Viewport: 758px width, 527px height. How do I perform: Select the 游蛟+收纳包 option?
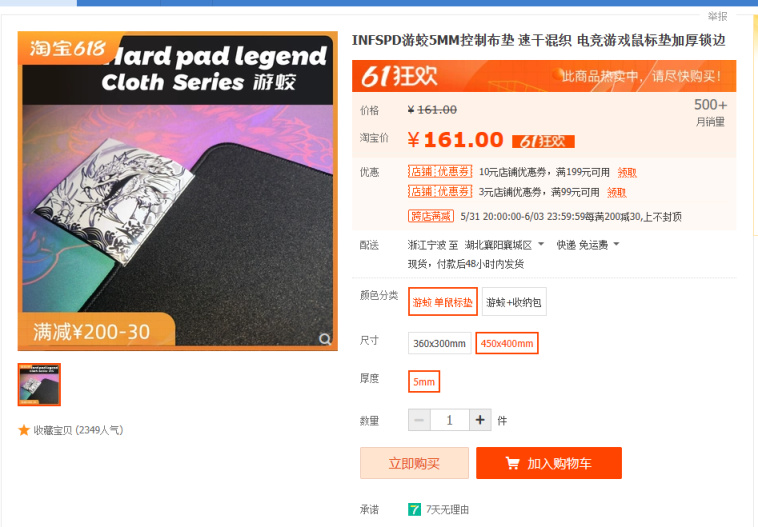(514, 302)
